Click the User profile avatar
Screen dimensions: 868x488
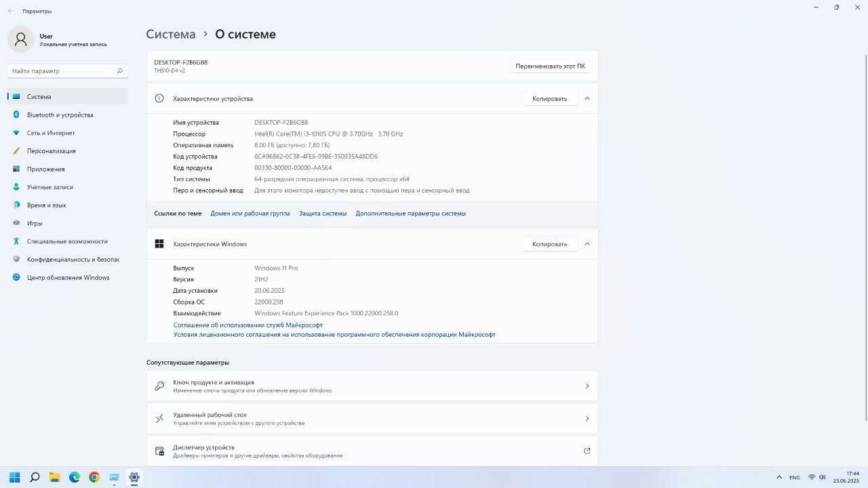tap(20, 39)
